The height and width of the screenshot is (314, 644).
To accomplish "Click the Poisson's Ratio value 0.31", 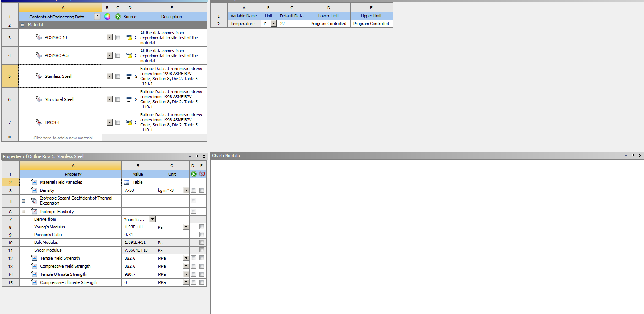I will (x=139, y=235).
